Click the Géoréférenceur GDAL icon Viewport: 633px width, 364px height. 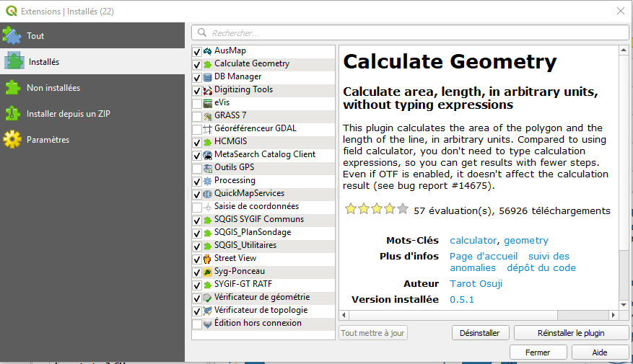pos(207,129)
